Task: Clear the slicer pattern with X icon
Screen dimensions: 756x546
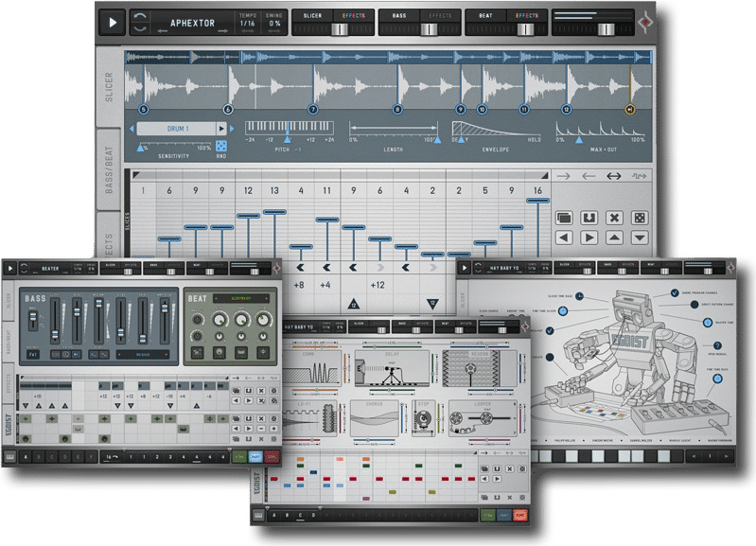Action: (614, 218)
